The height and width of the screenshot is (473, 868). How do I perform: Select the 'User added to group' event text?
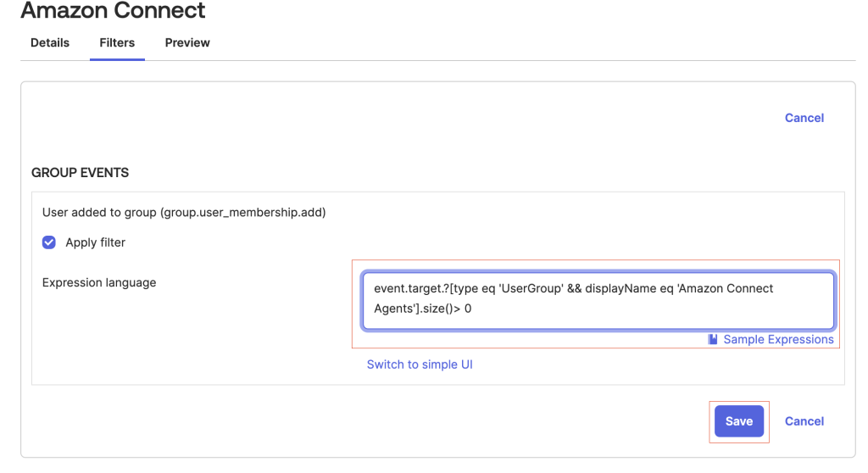(99, 213)
